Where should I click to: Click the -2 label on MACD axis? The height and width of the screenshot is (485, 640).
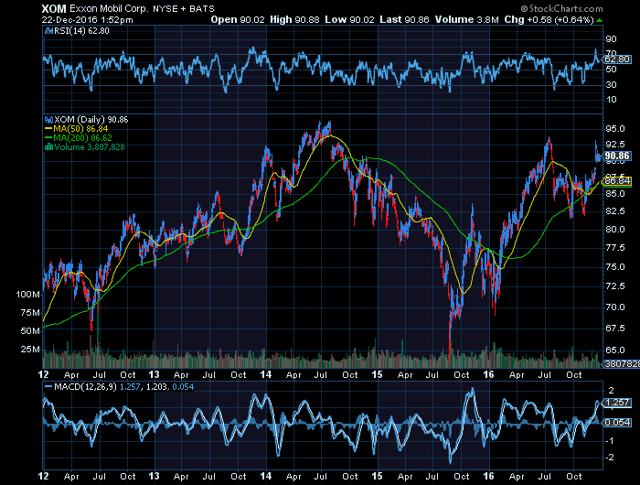click(x=610, y=458)
